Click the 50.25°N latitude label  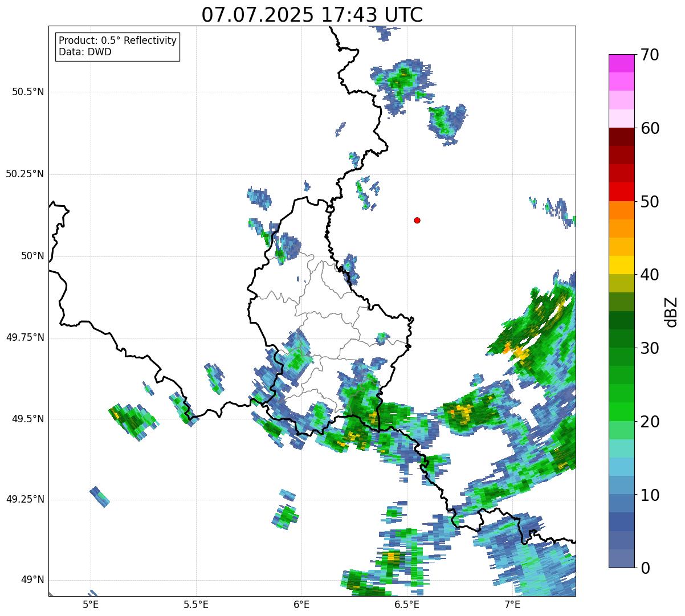point(25,174)
